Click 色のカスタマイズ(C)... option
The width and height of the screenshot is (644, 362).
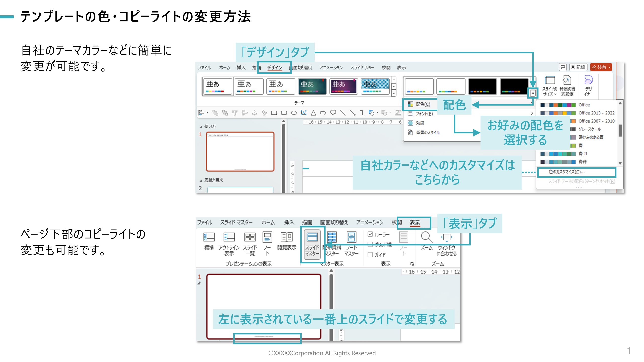(567, 172)
